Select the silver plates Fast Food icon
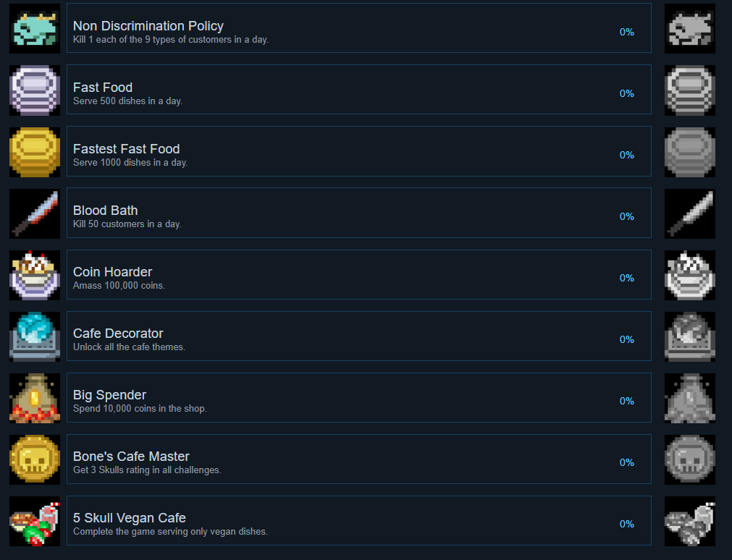This screenshot has height=560, width=732. pyautogui.click(x=35, y=90)
